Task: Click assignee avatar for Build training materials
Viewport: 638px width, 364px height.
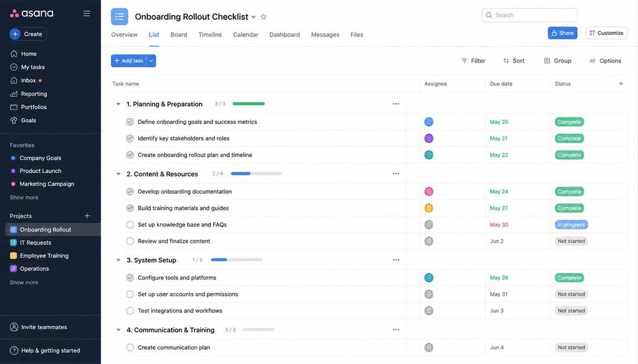Action: click(x=429, y=208)
